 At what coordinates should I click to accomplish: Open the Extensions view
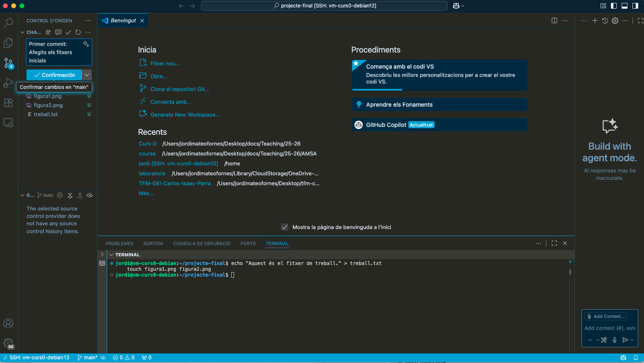point(8,103)
